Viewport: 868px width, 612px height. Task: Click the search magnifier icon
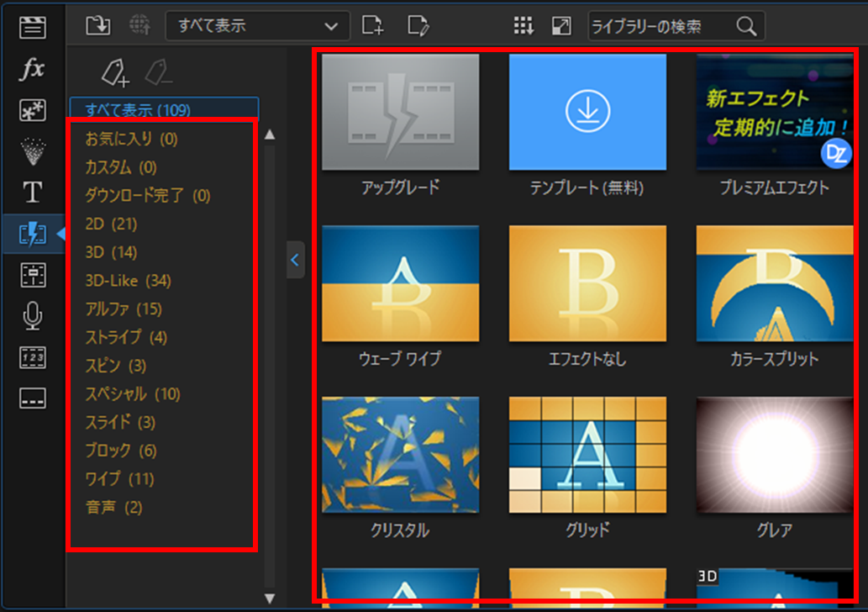(746, 26)
